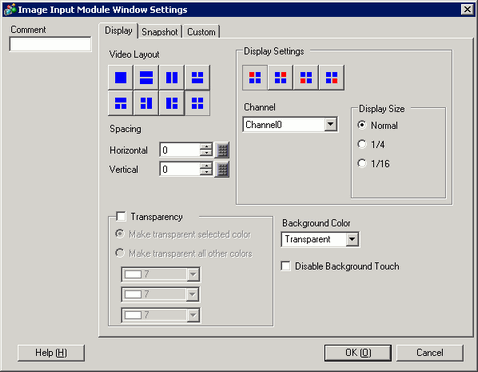478x372 pixels.
Task: Select the top-left red quadrant display icon
Action: tap(255, 78)
